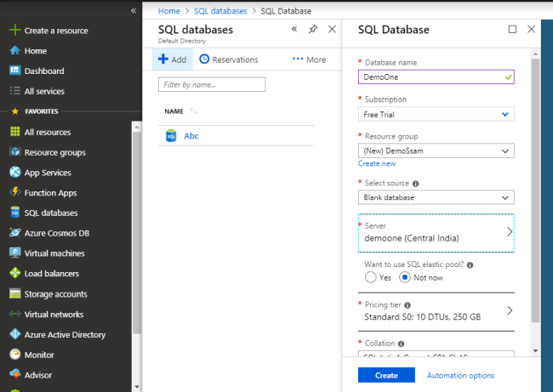Image resolution: width=553 pixels, height=392 pixels.
Task: Open the Resource group dropdown
Action: (x=436, y=151)
